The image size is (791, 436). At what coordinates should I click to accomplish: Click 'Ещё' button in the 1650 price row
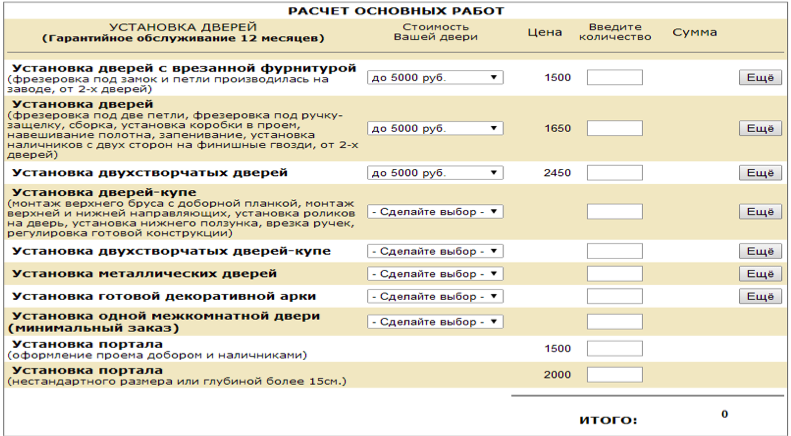point(760,129)
